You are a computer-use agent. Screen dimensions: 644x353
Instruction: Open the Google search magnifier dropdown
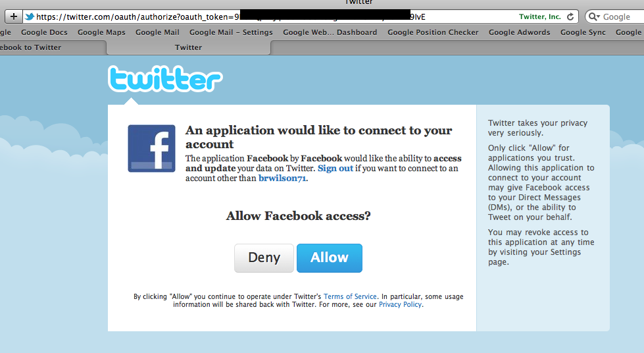tap(594, 17)
